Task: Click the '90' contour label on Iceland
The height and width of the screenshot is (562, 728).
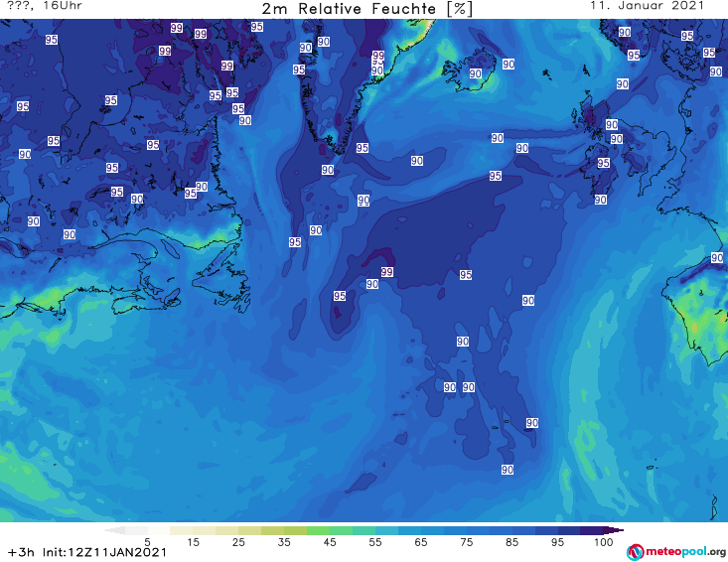Action: (x=475, y=73)
